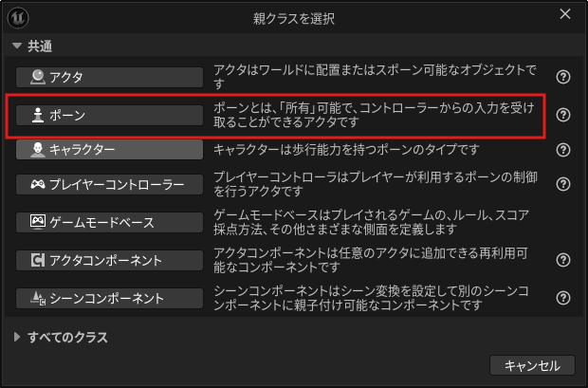Choose the ゲームモードベース class button
The image size is (588, 388).
click(110, 223)
